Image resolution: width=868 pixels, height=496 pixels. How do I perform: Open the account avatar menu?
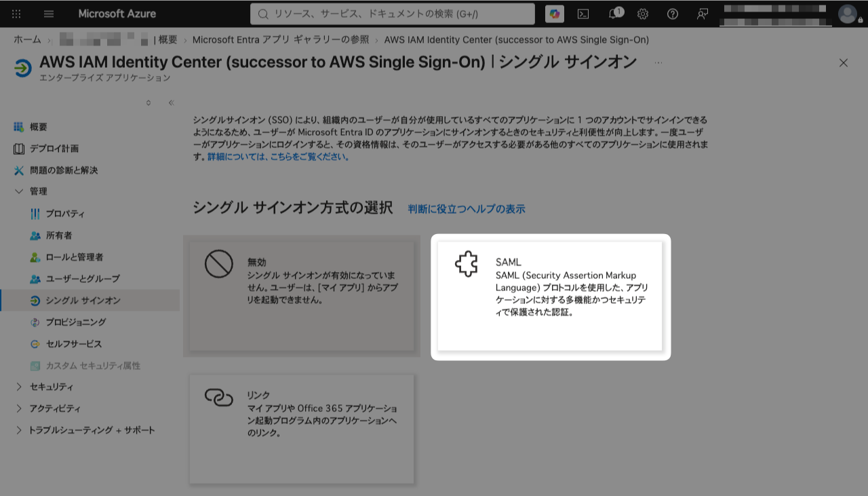point(848,14)
